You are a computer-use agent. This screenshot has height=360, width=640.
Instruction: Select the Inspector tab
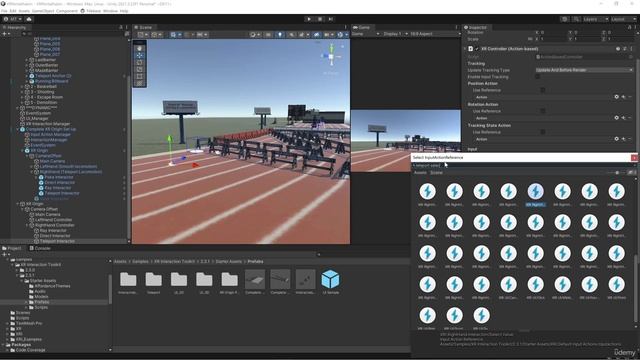tap(476, 27)
